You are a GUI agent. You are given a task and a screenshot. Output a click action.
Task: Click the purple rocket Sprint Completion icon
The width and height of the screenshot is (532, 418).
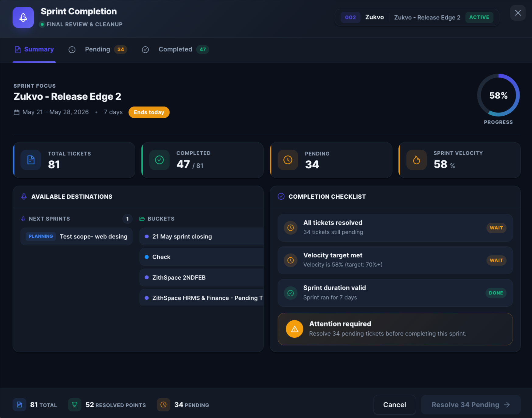pos(23,17)
